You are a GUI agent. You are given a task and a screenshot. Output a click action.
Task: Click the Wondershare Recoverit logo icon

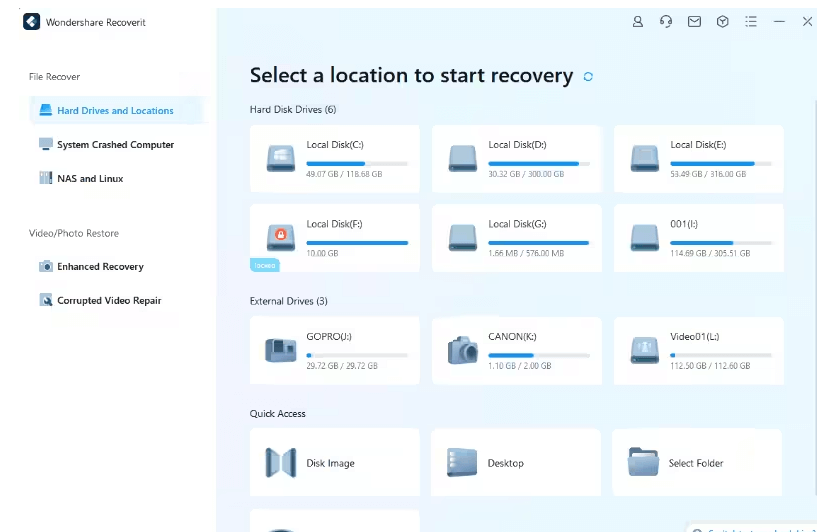tap(31, 22)
